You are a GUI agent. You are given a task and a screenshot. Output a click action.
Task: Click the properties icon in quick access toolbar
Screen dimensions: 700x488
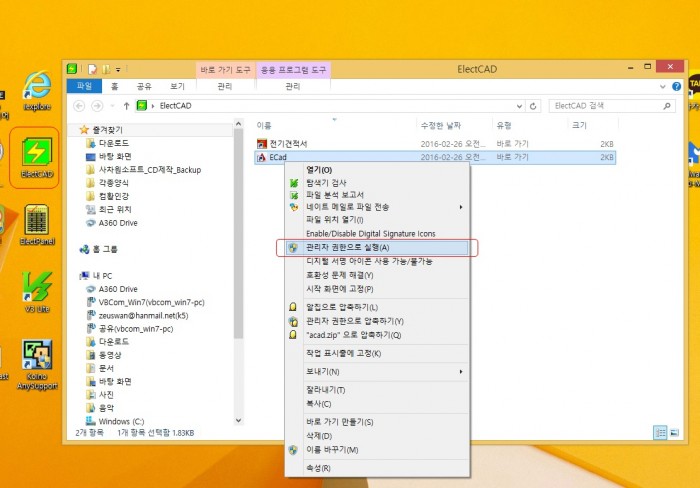pos(92,69)
